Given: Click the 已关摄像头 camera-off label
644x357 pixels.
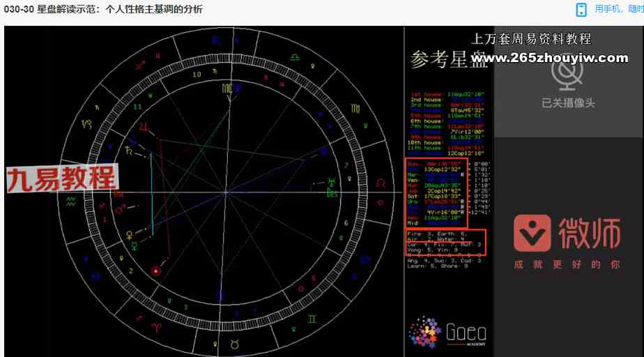Looking at the screenshot, I should click(568, 102).
